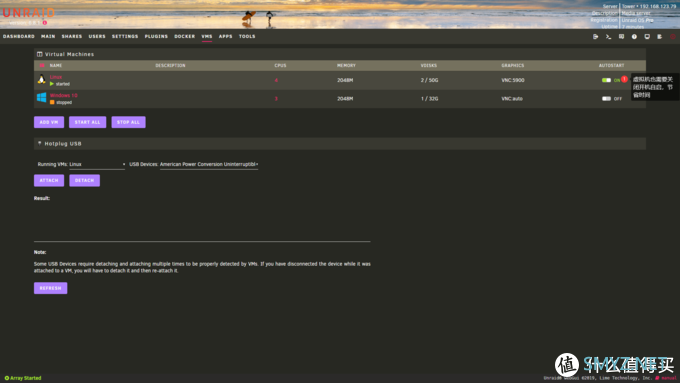Turn off Linux VM autostart switch
680x383 pixels.
tap(606, 80)
